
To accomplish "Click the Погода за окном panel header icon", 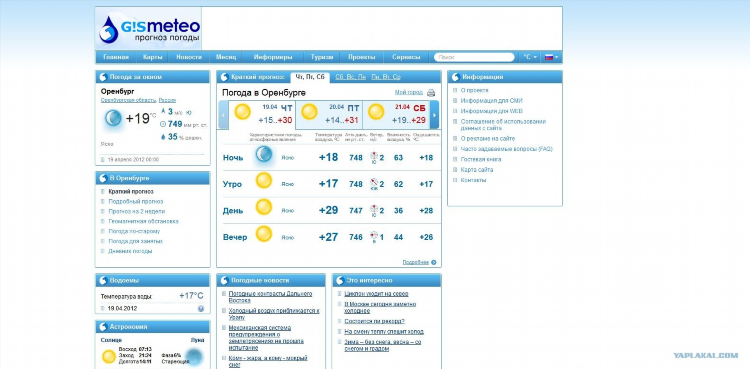I will pyautogui.click(x=103, y=77).
